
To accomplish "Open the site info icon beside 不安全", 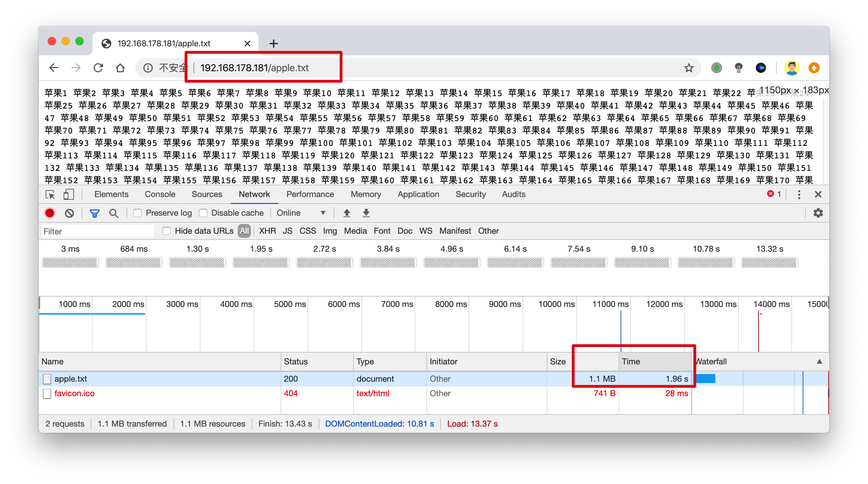I will tap(148, 68).
